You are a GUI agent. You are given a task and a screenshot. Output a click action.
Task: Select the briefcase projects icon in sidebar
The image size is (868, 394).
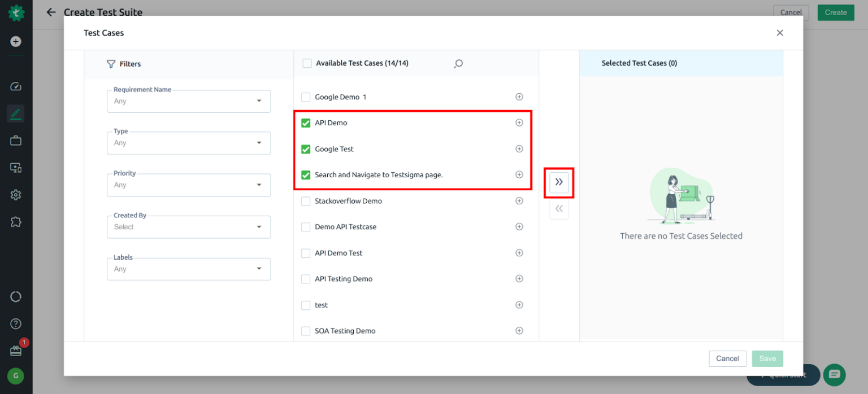coord(16,141)
